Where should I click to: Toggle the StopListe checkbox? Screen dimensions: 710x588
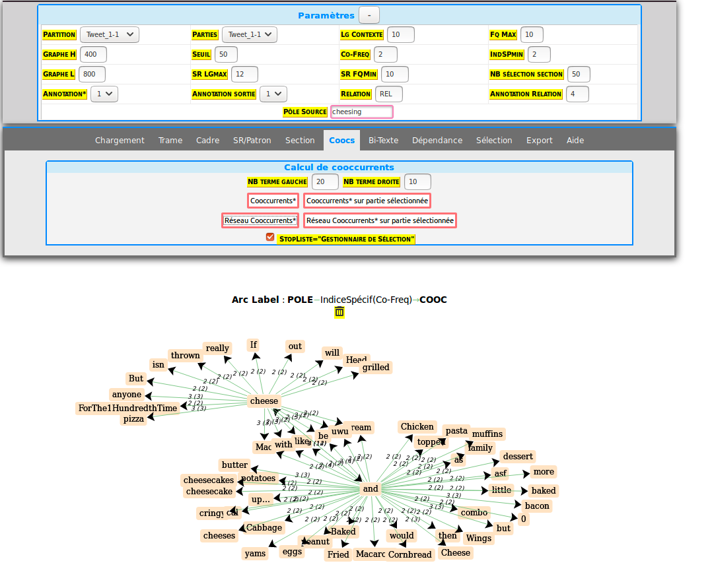[x=269, y=238]
